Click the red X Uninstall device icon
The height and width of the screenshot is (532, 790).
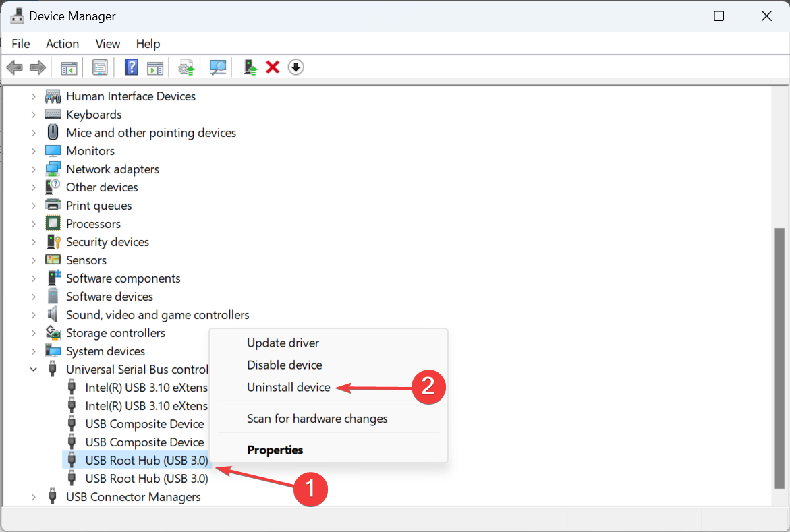[x=273, y=67]
